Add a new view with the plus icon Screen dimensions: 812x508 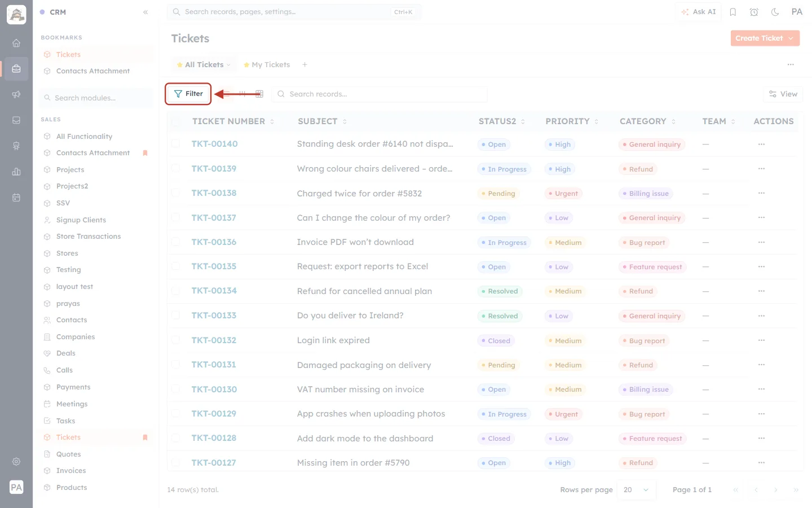click(304, 64)
